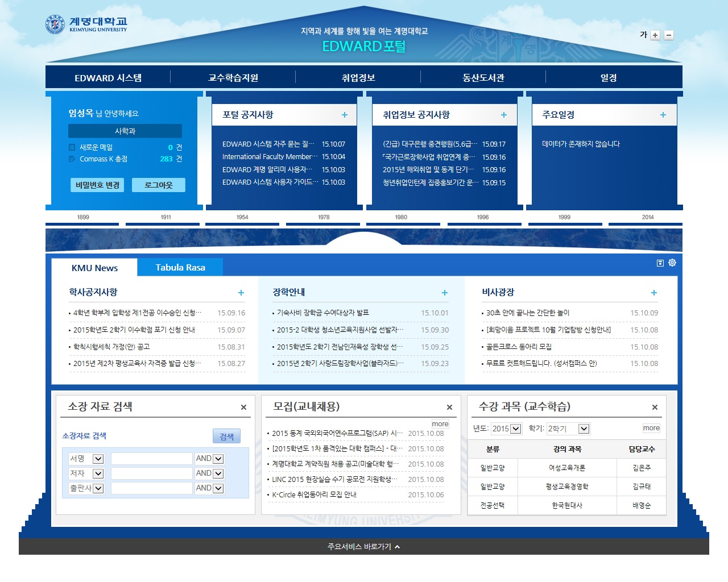Expand the 주요서비스 바로가기 bottom bar
The width and height of the screenshot is (728, 582).
[364, 547]
